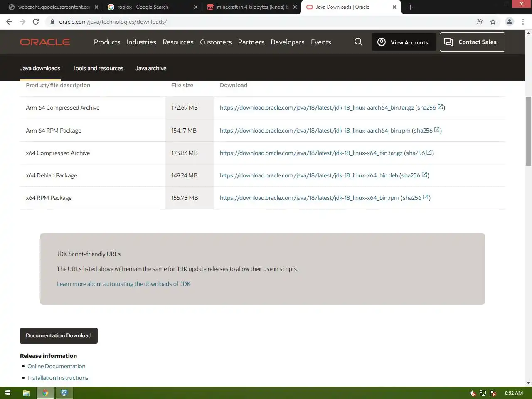This screenshot has height=399, width=532.
Task: Go back with the browser back arrow
Action: click(9, 22)
